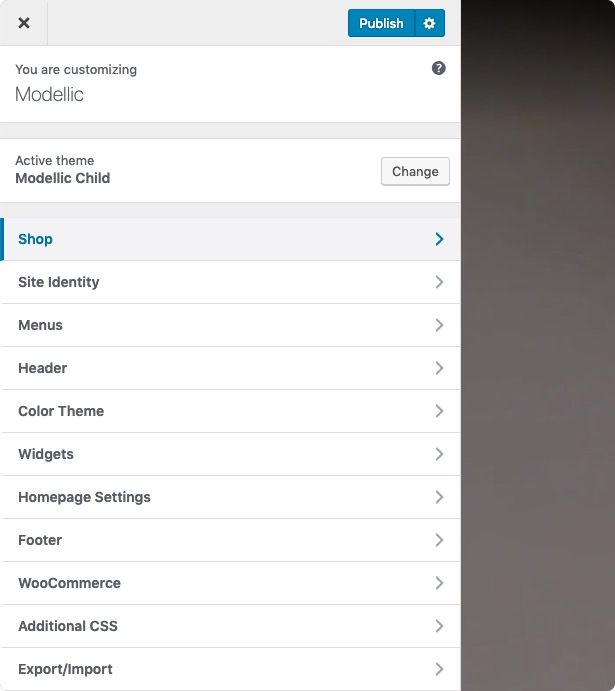Open the WooCommerce section
615x691 pixels.
[x=230, y=583]
